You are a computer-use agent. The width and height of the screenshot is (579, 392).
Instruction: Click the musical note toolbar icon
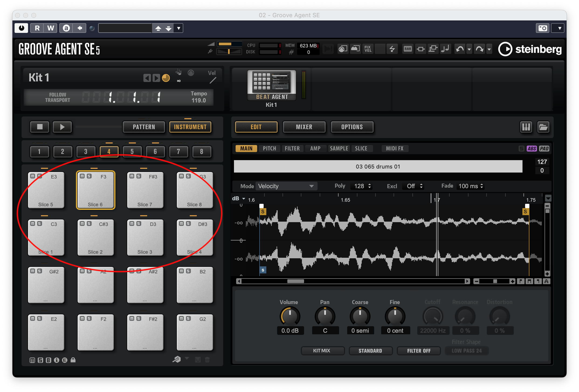(x=445, y=49)
